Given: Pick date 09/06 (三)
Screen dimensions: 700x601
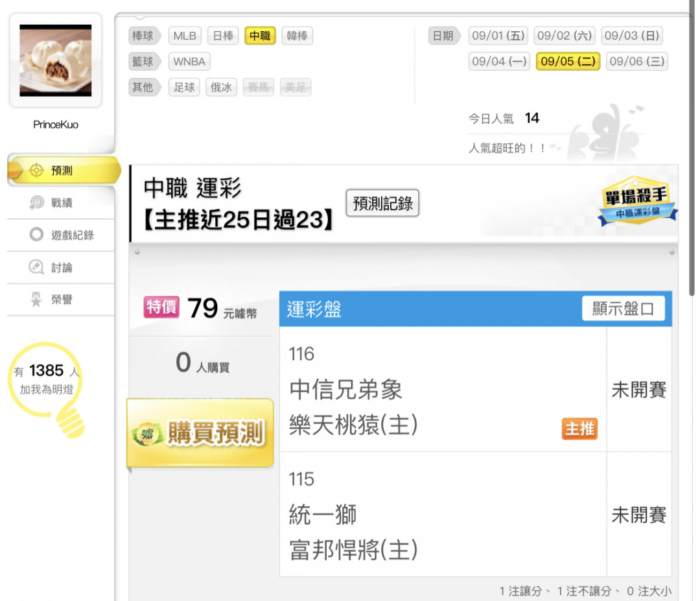Looking at the screenshot, I should tap(637, 61).
